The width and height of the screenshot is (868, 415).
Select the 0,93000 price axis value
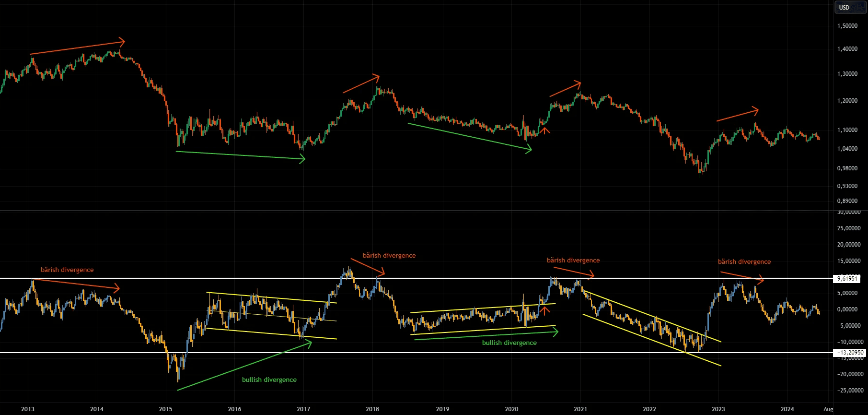pos(847,186)
